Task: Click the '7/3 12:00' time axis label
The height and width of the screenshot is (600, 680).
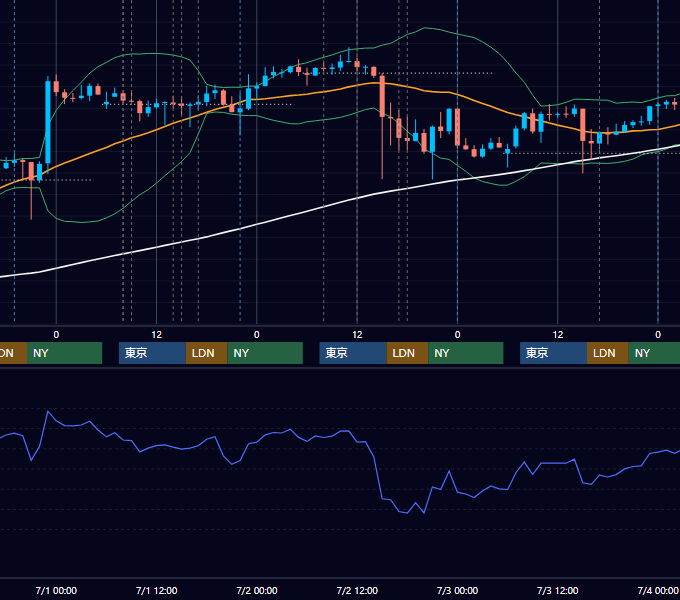Action: [557, 590]
